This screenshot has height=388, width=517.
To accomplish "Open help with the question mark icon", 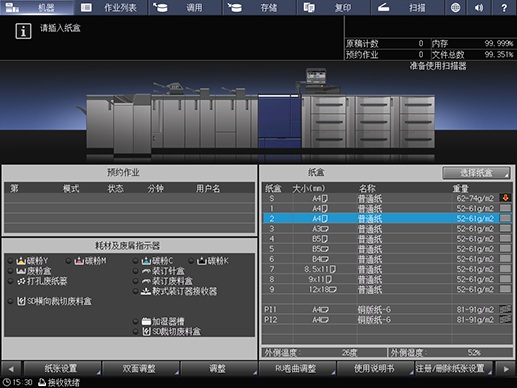I will tap(504, 7).
